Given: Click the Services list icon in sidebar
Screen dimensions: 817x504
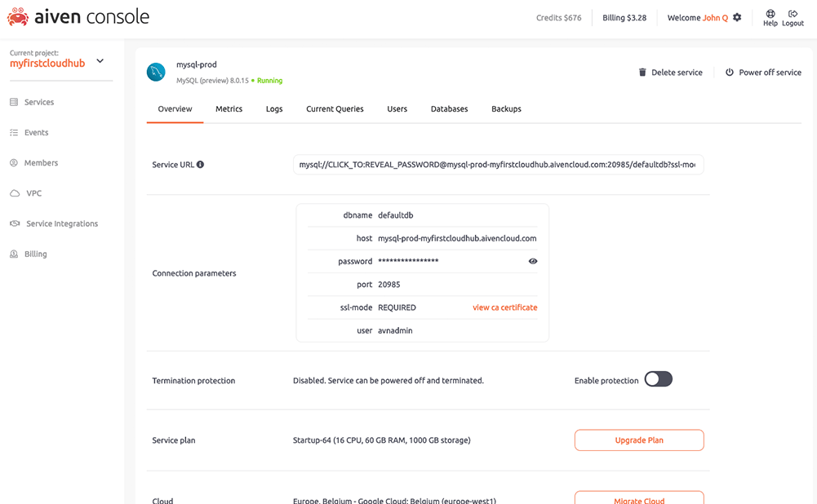Looking at the screenshot, I should [x=14, y=102].
